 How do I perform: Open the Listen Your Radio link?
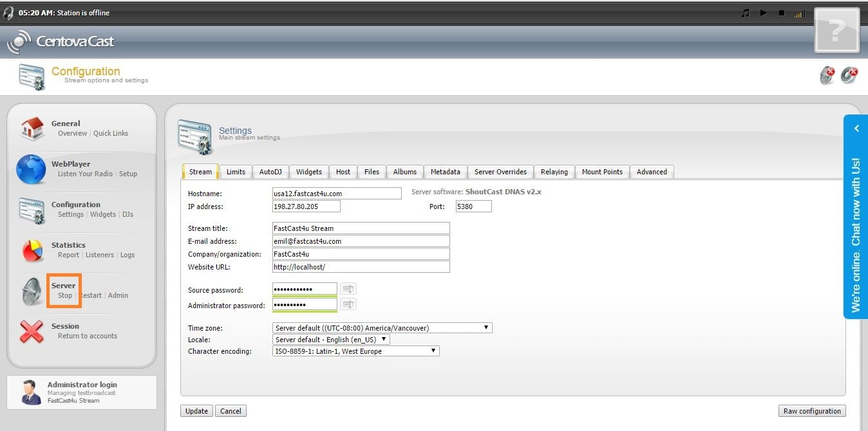tap(85, 174)
